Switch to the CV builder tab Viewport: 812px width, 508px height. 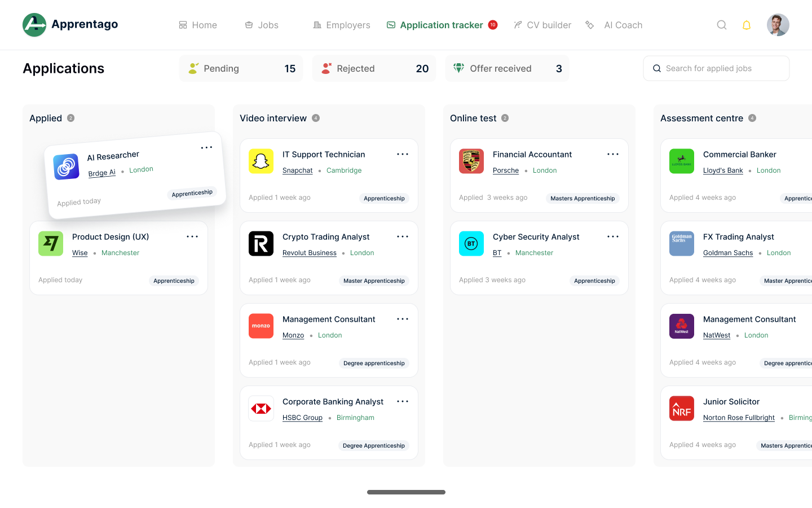(x=542, y=25)
